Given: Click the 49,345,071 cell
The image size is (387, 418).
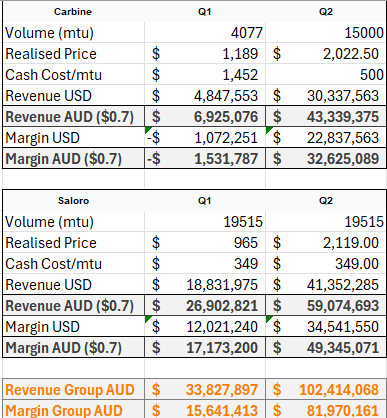Looking at the screenshot, I should click(326, 348).
